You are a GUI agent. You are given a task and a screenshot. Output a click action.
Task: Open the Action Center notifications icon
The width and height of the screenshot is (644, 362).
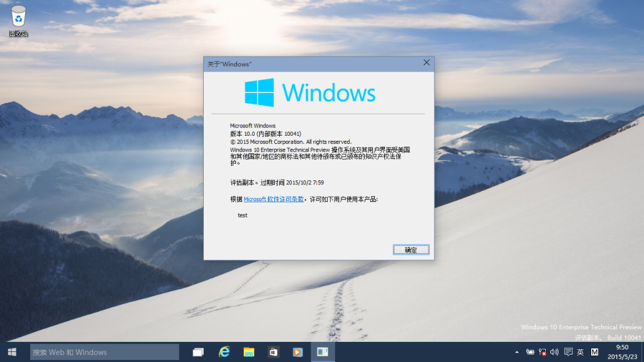[x=568, y=352]
